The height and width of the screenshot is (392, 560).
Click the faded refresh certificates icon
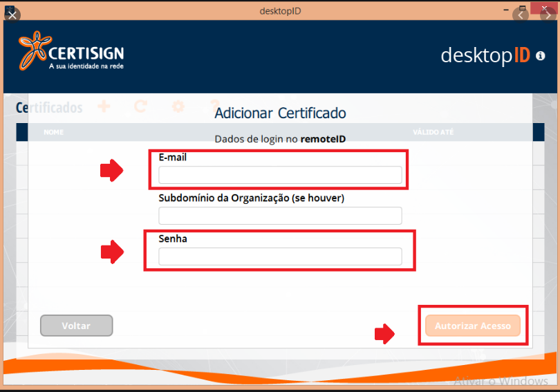[141, 106]
